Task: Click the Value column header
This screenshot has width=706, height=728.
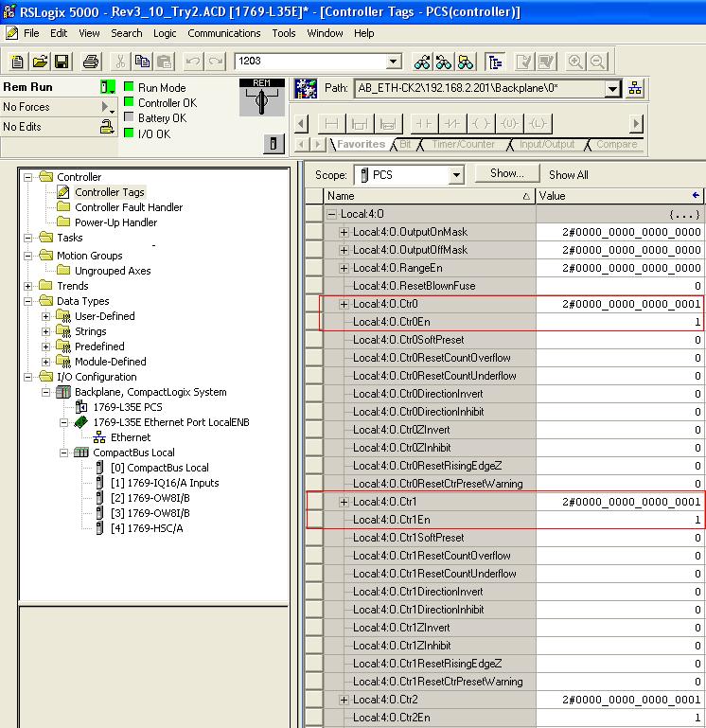Action: pos(620,196)
